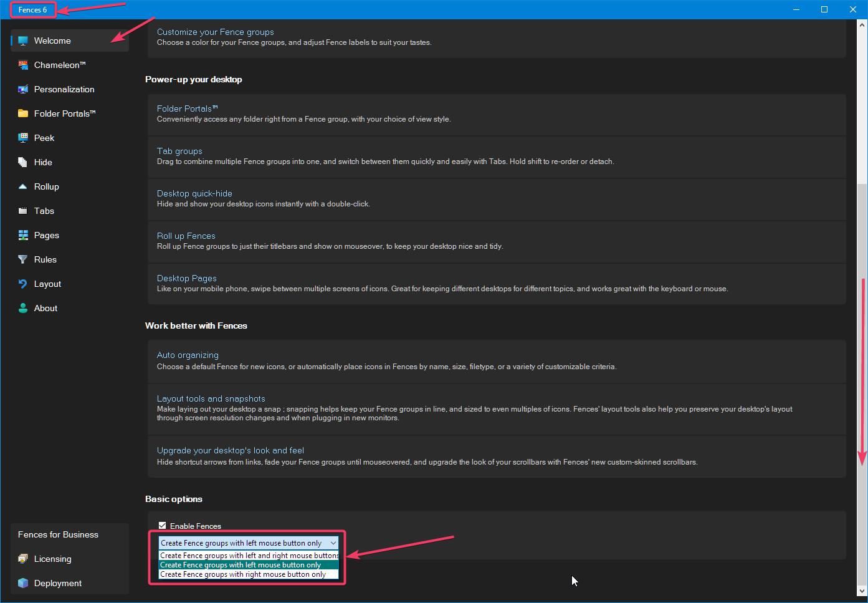The image size is (868, 603).
Task: Click the Rules funnel icon
Action: [x=23, y=259]
